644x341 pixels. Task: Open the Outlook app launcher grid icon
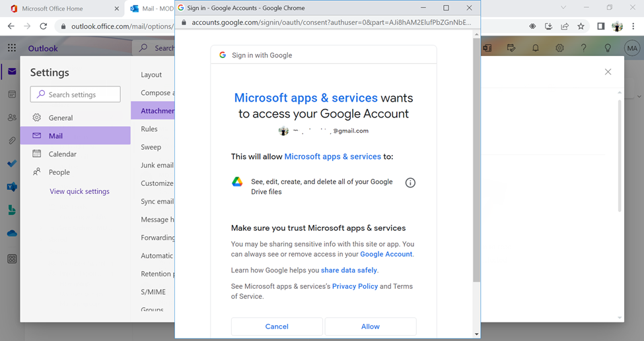(12, 48)
